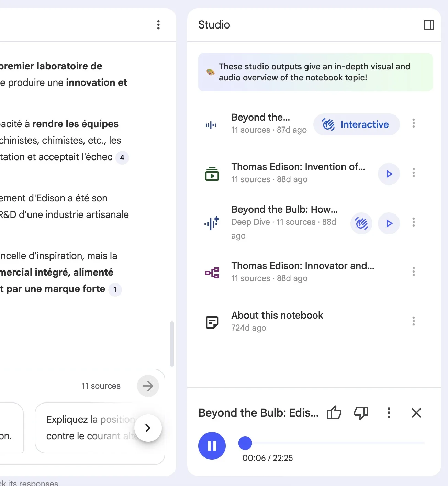Open the mind map icon for Thomas Edison: Innovator
The height and width of the screenshot is (486, 448).
(x=212, y=272)
